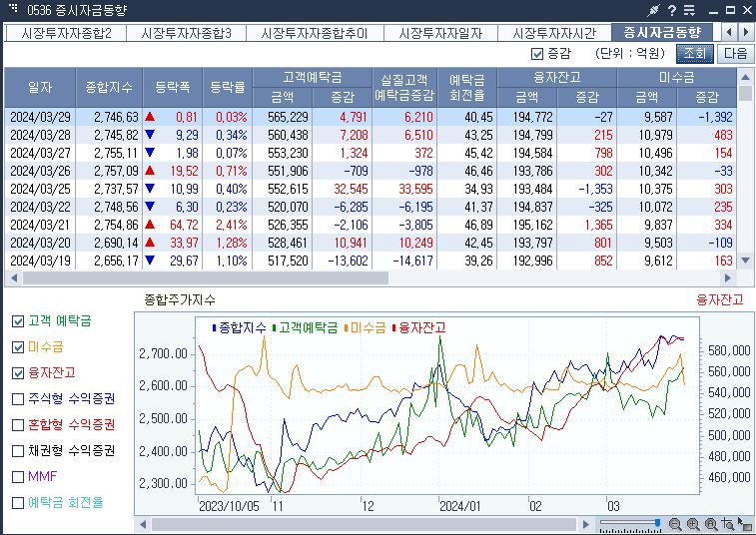Screen dimensions: 756x535
Task: Click the chart horizontal scrollbar thumb
Action: tap(364, 524)
